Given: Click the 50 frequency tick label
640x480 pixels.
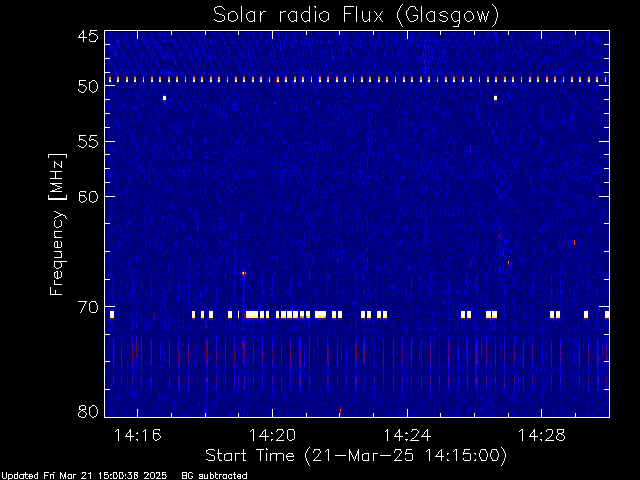Looking at the screenshot, I should coord(88,86).
